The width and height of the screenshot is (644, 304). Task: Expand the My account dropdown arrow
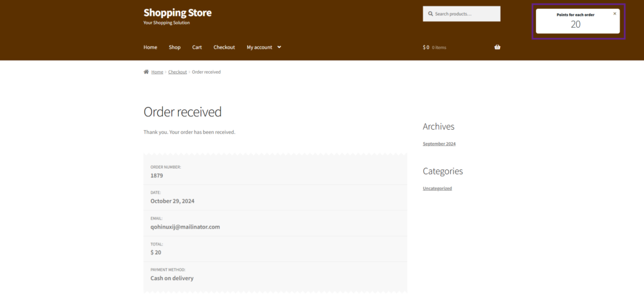(x=279, y=47)
